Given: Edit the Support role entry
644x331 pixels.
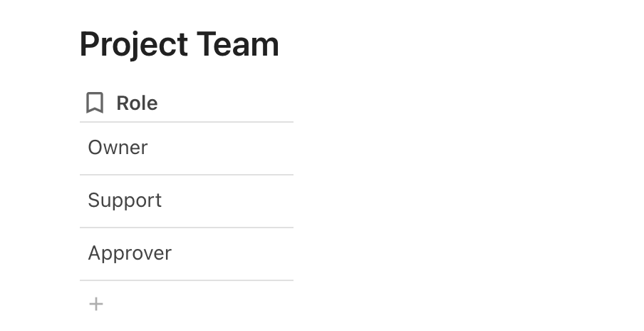Looking at the screenshot, I should point(125,200).
